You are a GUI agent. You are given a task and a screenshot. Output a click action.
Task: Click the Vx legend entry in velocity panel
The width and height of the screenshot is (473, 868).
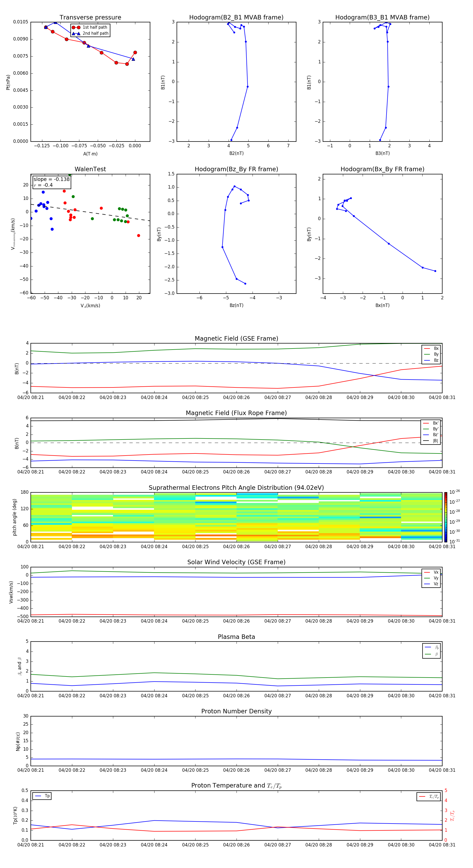click(431, 572)
